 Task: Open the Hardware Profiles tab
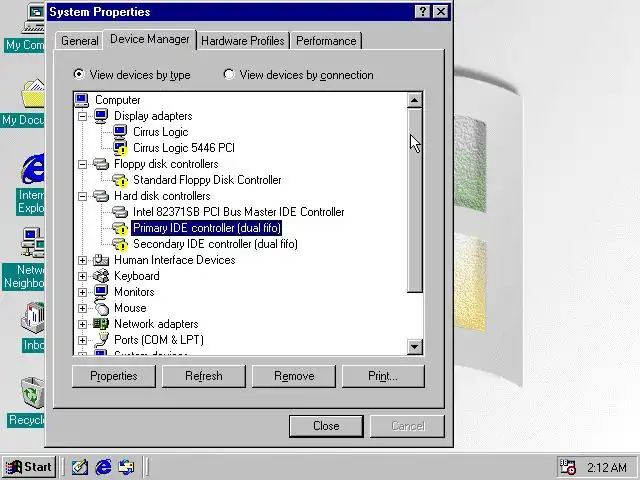243,41
